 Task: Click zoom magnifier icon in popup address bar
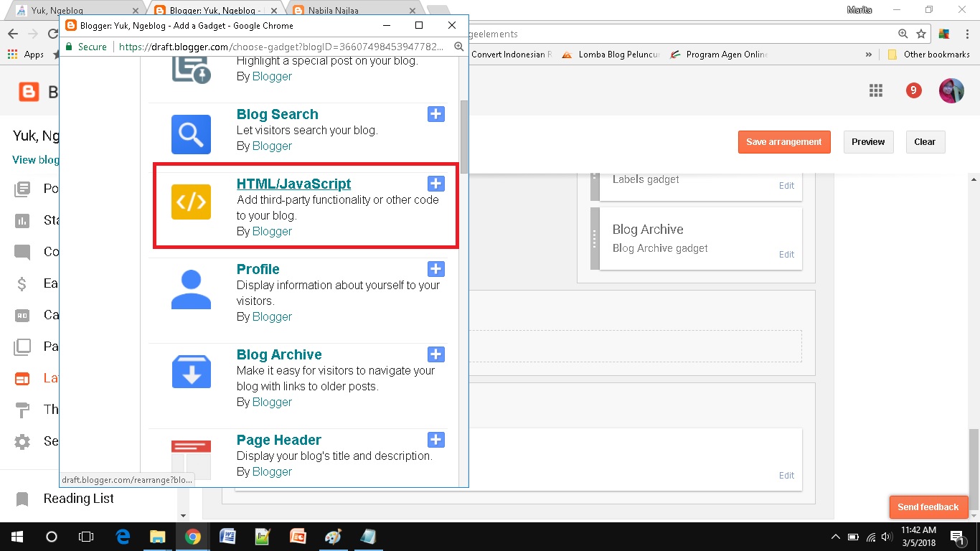tap(458, 47)
